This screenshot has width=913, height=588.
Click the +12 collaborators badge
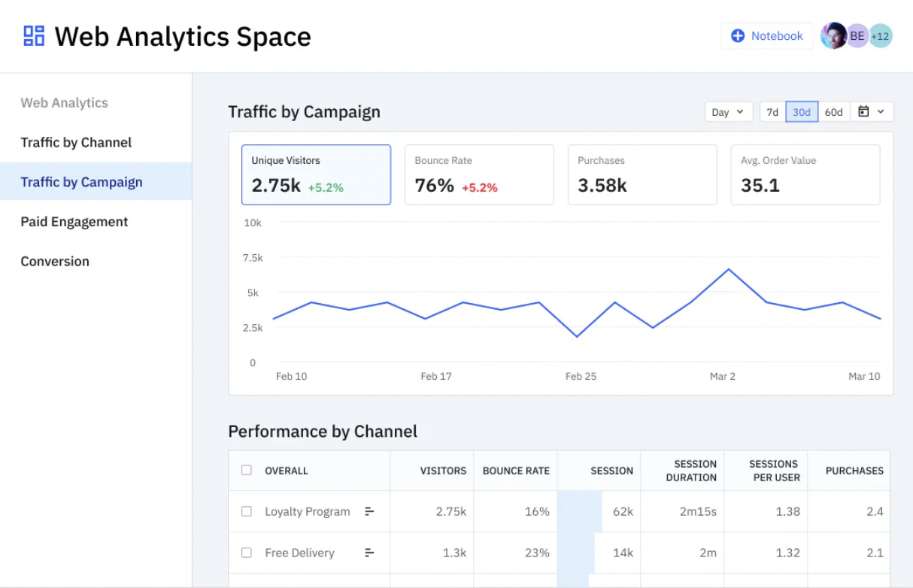(x=881, y=35)
